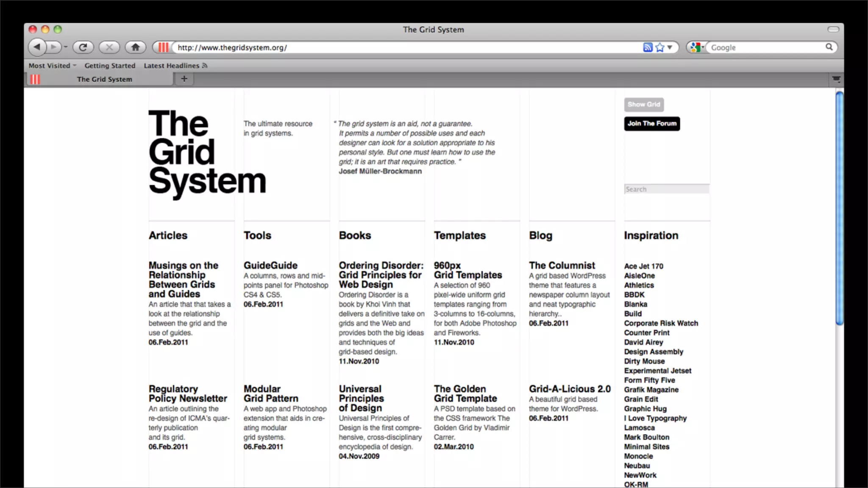Open the GuideGuide tool link
This screenshot has height=488, width=868.
coord(270,266)
